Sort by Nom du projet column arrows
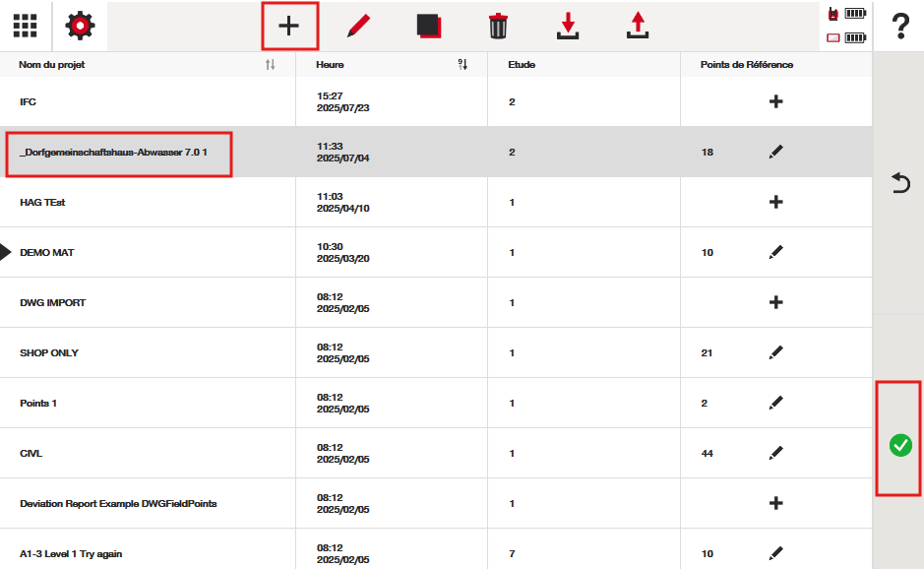 [x=271, y=65]
